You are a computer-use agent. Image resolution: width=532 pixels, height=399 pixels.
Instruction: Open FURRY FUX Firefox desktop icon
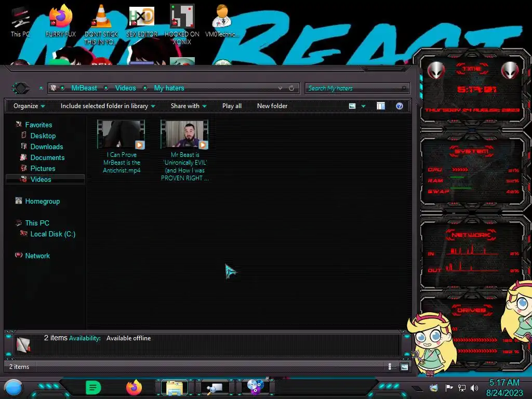(60, 21)
